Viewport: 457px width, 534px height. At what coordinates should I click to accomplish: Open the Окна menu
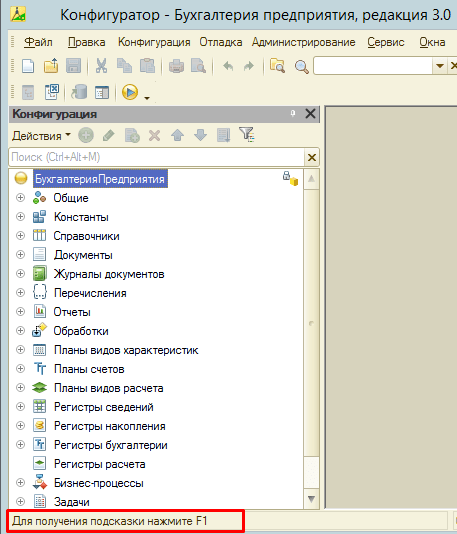[x=432, y=42]
